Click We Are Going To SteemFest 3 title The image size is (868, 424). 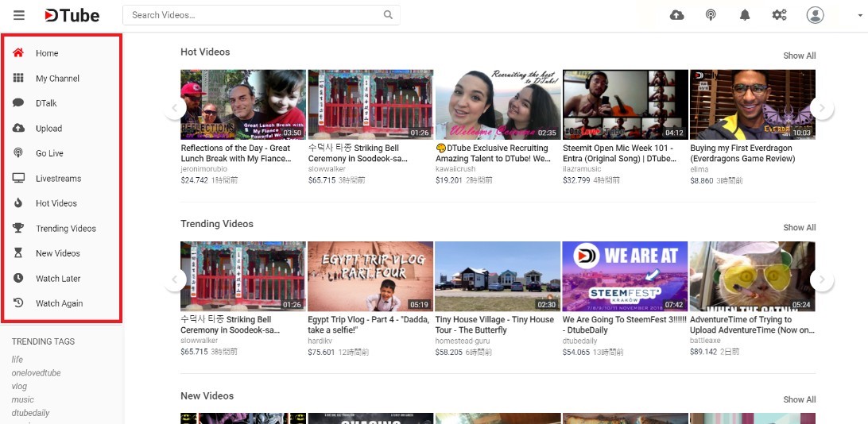point(625,325)
